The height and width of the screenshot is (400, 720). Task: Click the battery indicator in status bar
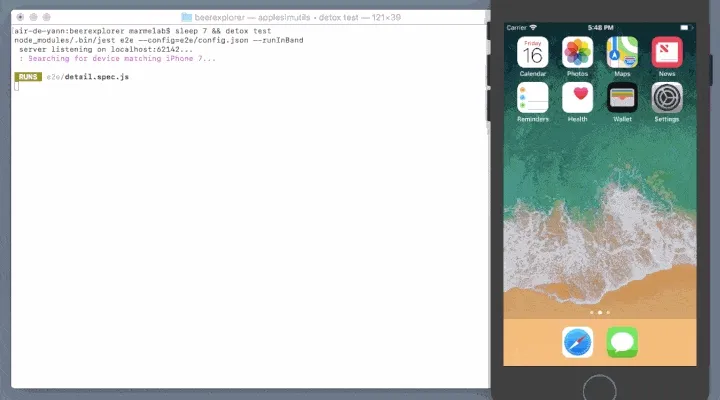coord(686,28)
